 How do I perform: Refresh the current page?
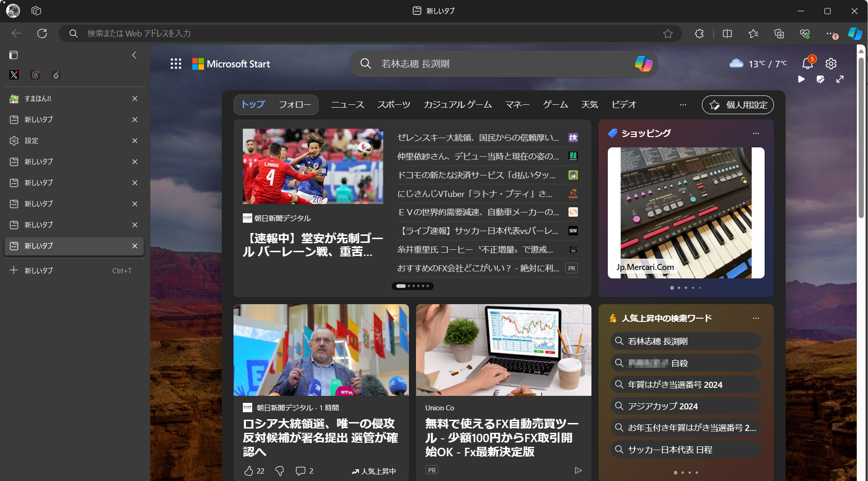click(x=42, y=33)
